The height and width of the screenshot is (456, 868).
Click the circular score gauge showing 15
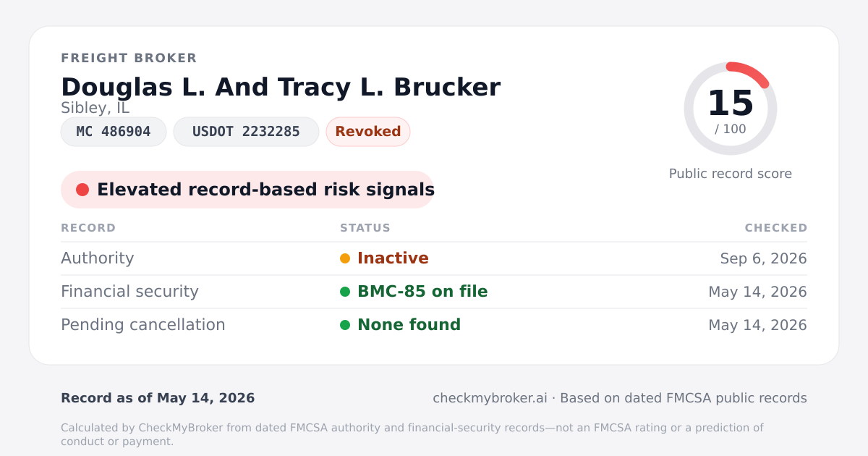pyautogui.click(x=731, y=109)
